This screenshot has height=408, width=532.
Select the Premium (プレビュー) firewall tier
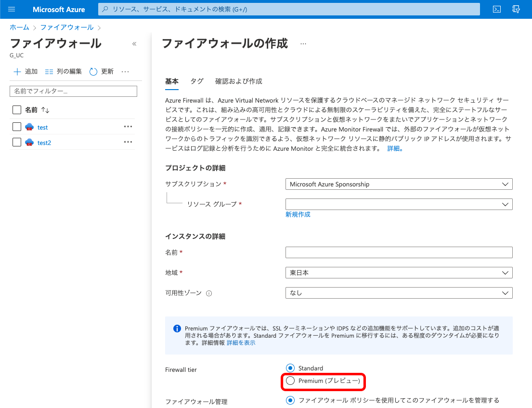click(x=290, y=381)
